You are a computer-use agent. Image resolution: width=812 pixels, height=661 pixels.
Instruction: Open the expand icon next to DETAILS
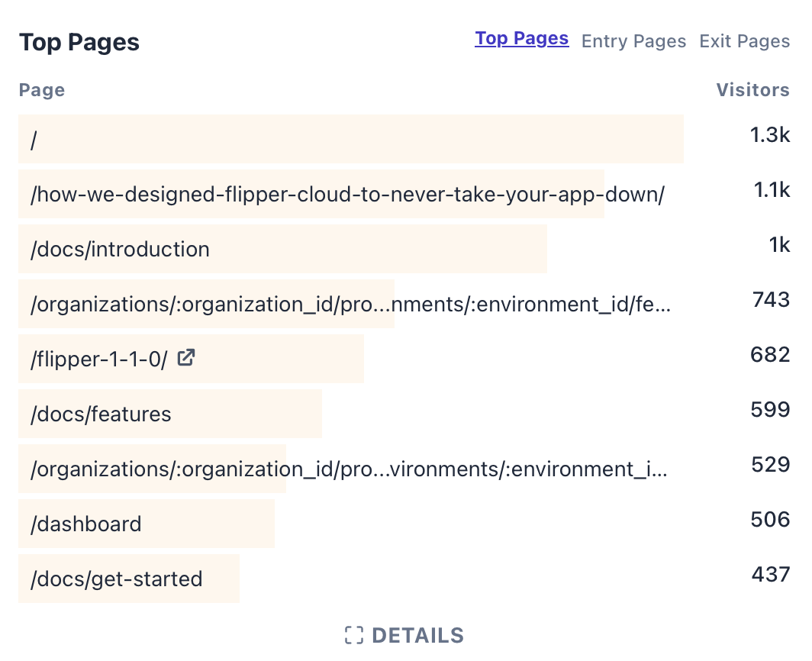coord(354,634)
